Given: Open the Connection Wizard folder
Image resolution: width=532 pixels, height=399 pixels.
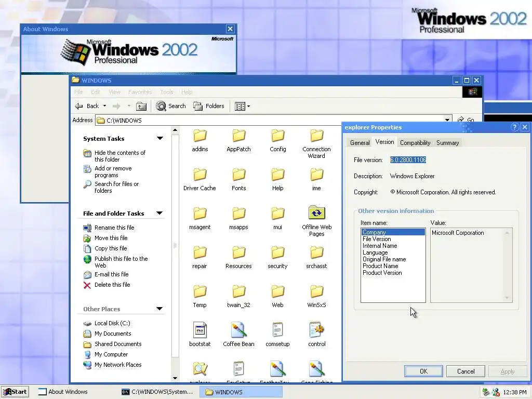Looking at the screenshot, I should click(x=316, y=144).
